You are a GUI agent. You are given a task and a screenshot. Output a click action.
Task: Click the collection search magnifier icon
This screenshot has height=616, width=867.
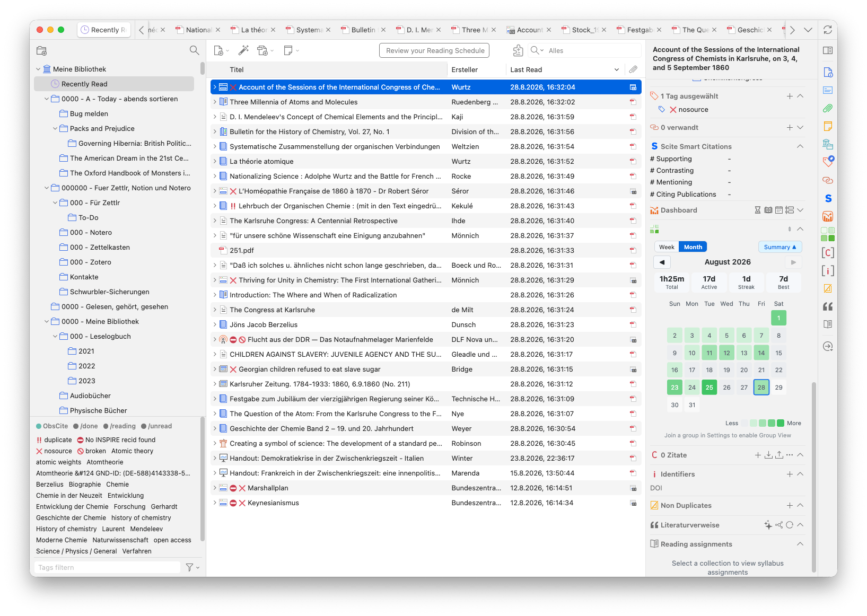tap(194, 50)
